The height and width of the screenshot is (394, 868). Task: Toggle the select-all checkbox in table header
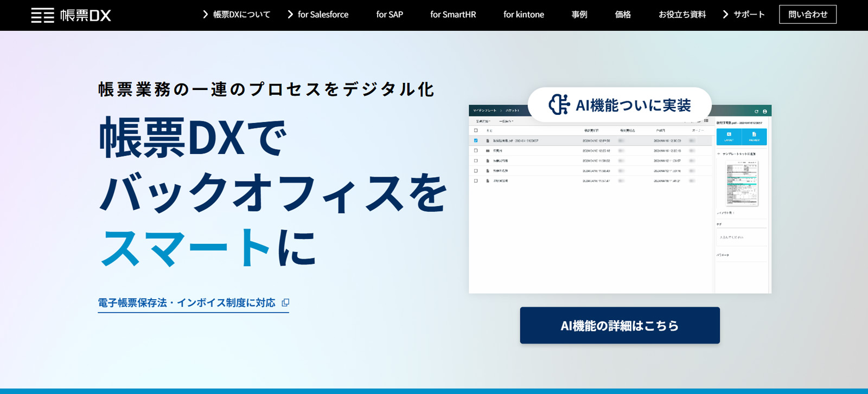tap(476, 131)
